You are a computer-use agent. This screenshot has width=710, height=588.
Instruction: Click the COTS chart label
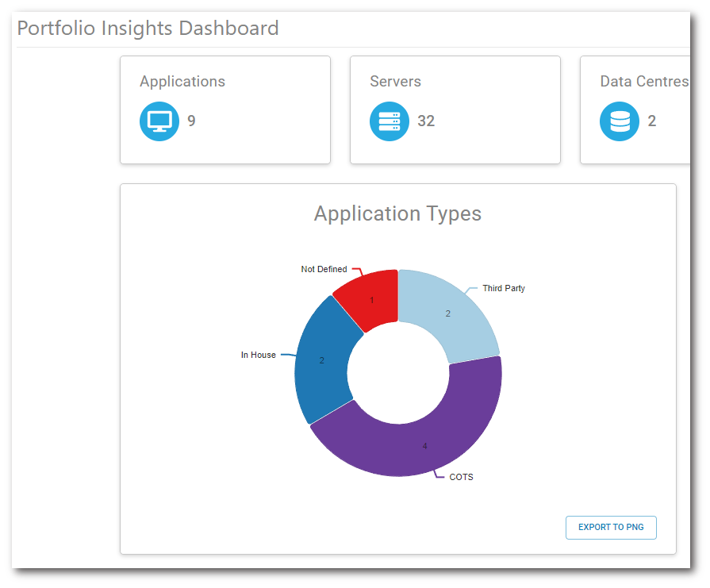[461, 477]
